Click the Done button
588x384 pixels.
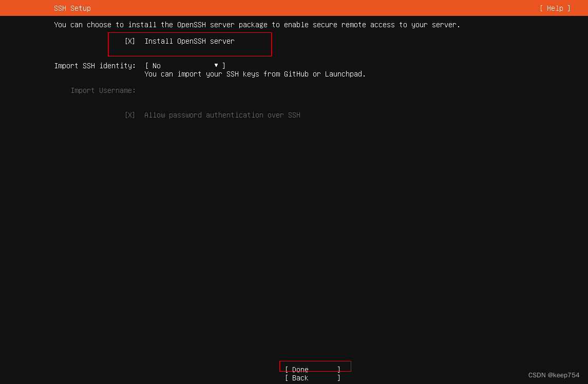(x=312, y=370)
